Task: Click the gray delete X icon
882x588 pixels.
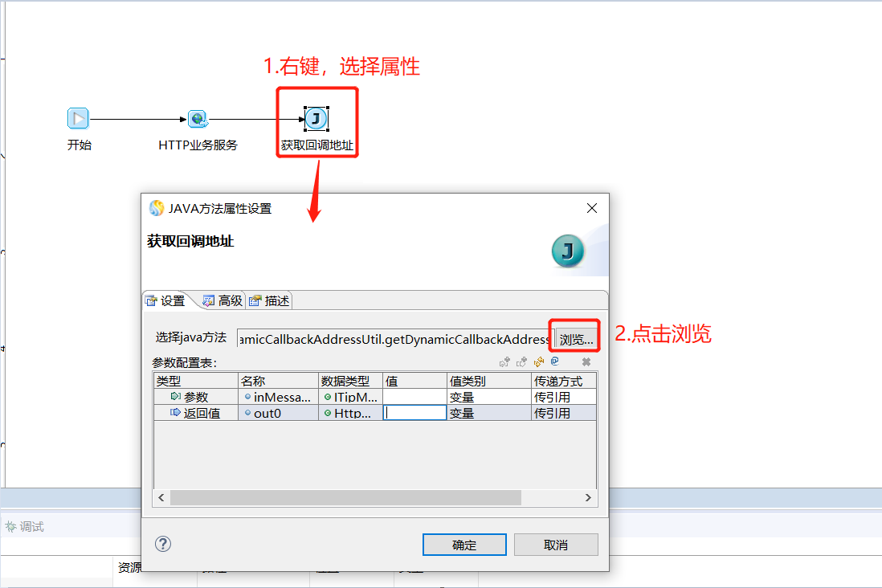Action: coord(586,361)
